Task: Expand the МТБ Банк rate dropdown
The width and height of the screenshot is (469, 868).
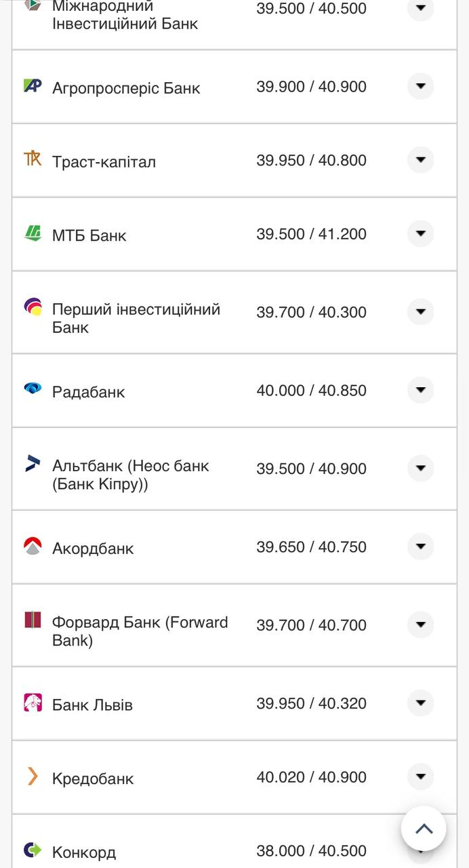Action: pyautogui.click(x=420, y=233)
